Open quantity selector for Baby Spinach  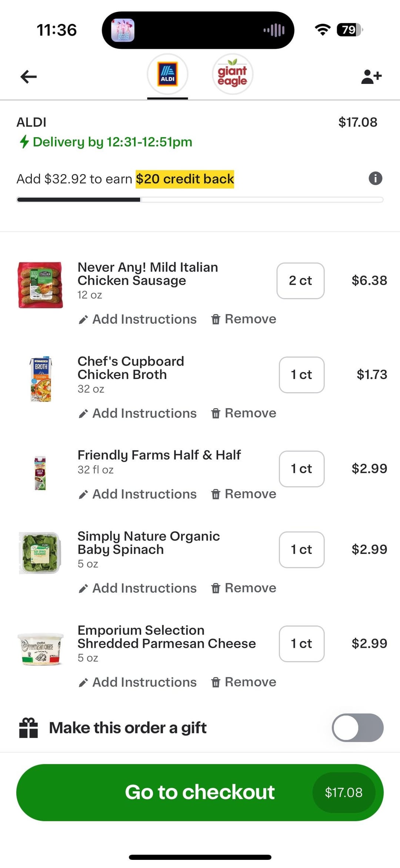pos(301,549)
